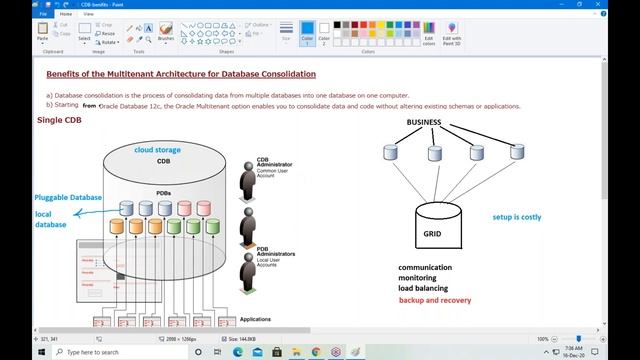Image resolution: width=640 pixels, height=360 pixels.
Task: Open the line Size dropdown
Action: [x=286, y=33]
